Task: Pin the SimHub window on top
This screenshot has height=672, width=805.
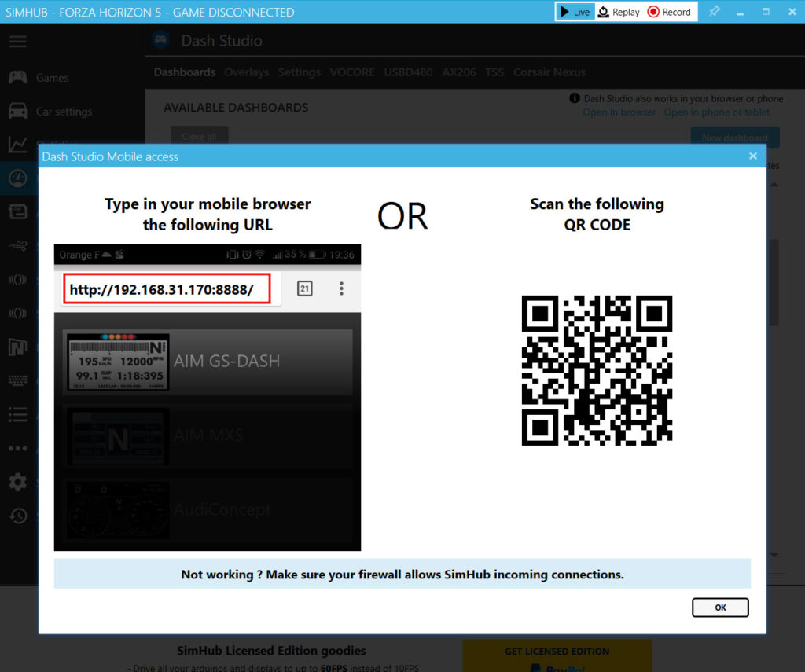Action: coord(714,11)
